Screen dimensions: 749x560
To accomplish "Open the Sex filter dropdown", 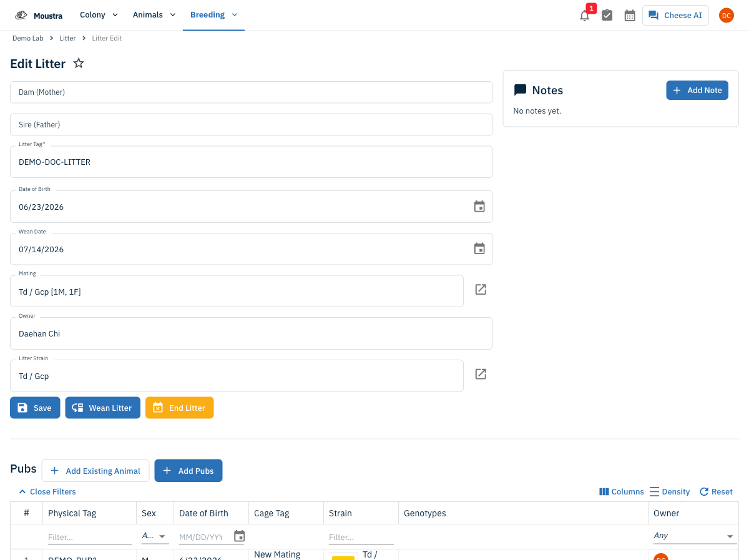I will pyautogui.click(x=155, y=536).
